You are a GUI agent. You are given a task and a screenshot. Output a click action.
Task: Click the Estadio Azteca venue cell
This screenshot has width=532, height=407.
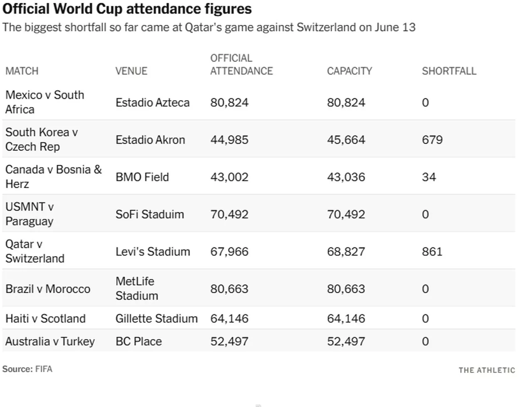click(153, 103)
